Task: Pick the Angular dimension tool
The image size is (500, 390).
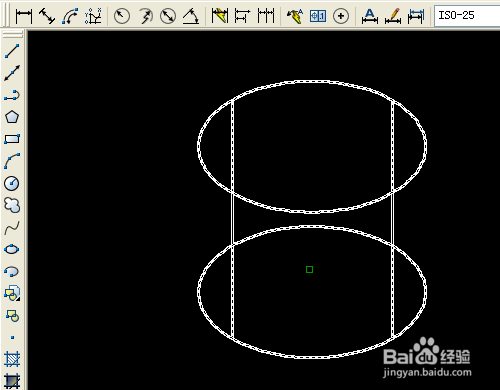Action: [x=191, y=16]
